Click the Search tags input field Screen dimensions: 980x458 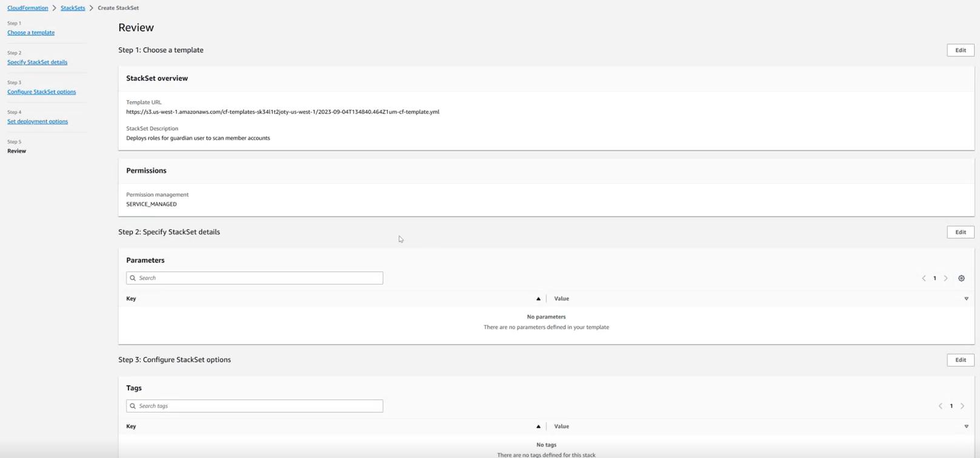point(255,406)
